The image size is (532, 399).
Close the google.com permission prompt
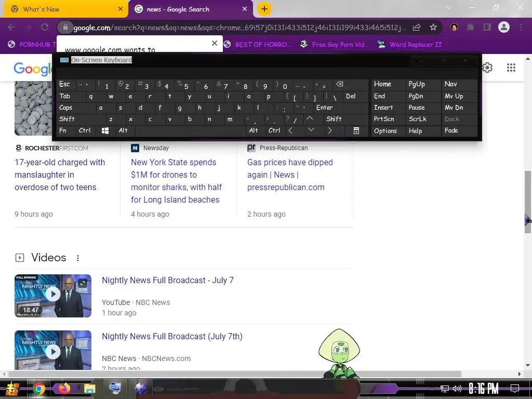click(215, 43)
